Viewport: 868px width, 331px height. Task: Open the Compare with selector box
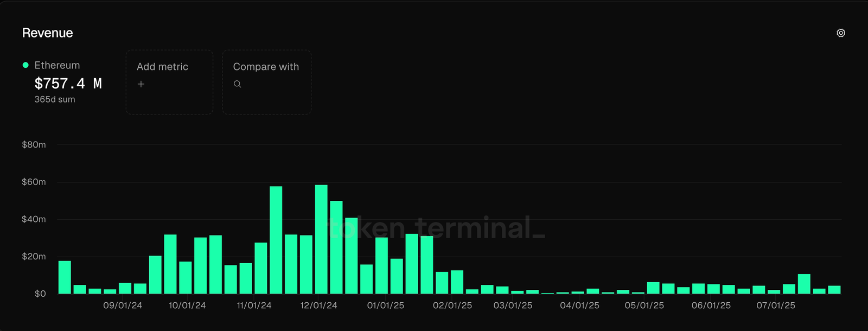pos(266,82)
